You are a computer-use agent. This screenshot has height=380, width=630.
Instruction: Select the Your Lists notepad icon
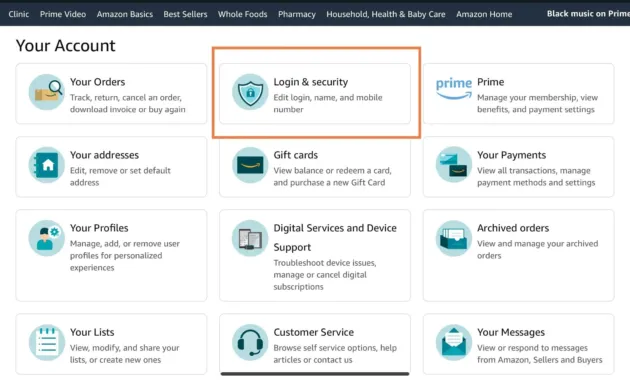[x=46, y=342]
